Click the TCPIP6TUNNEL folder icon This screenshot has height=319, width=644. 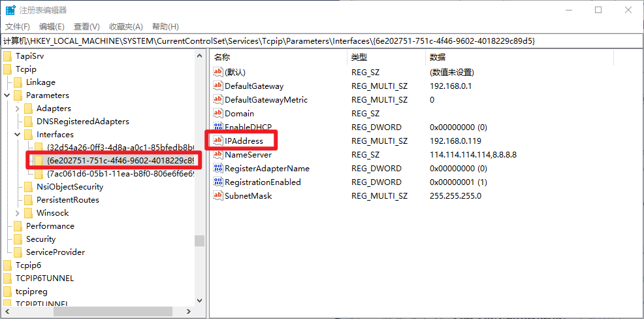click(7, 278)
